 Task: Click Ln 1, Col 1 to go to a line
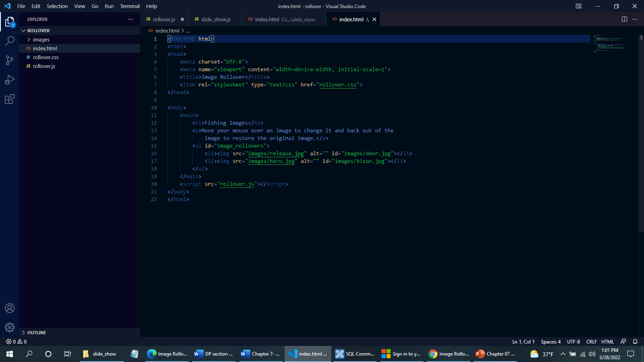523,341
